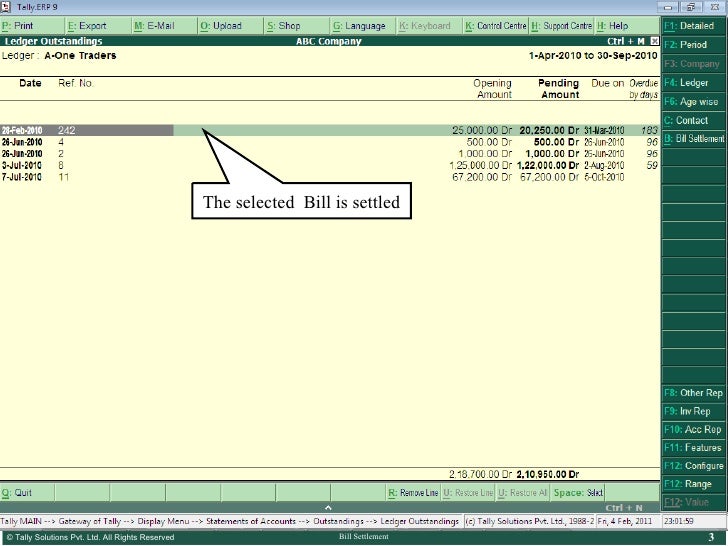Show F6 Age wise analysis

click(x=694, y=102)
